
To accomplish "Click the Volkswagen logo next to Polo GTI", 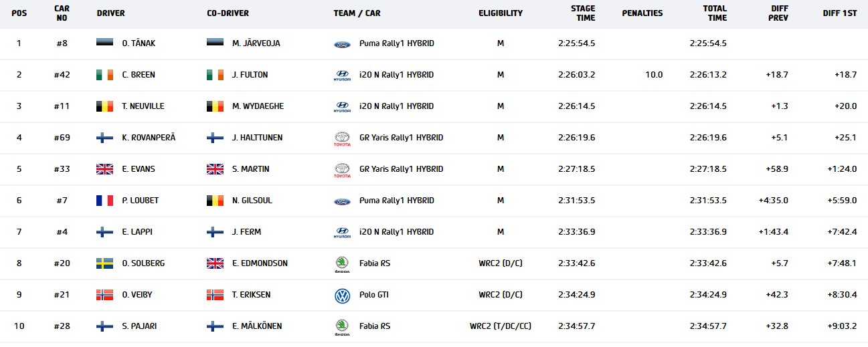I will pos(342,296).
